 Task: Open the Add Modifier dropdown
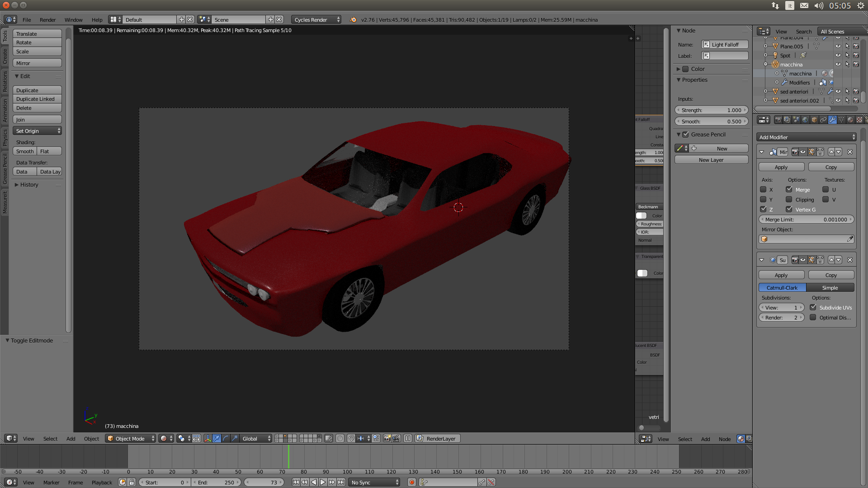coord(807,137)
